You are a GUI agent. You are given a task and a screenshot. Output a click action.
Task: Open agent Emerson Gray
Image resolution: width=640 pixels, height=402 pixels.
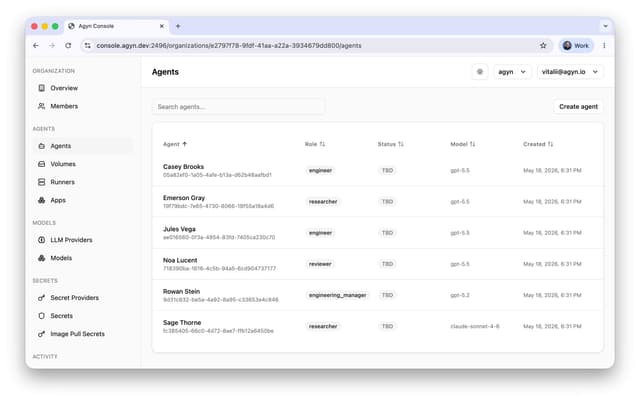[184, 198]
